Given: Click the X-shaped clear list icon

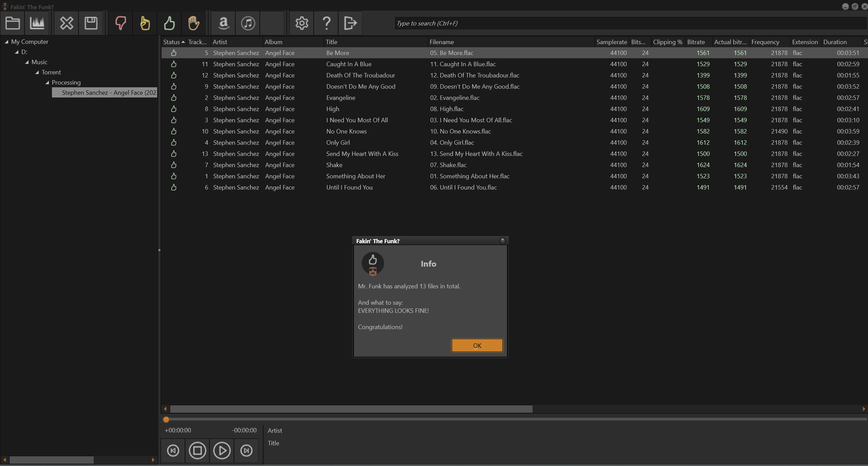Looking at the screenshot, I should coord(67,23).
